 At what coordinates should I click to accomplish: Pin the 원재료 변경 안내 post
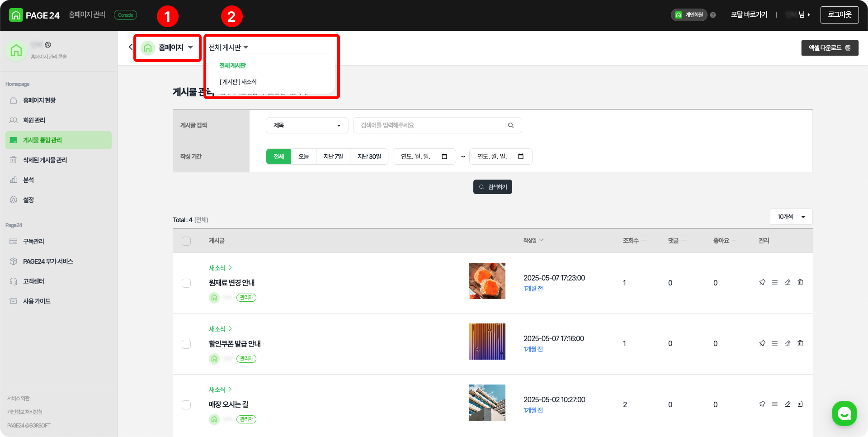(762, 282)
